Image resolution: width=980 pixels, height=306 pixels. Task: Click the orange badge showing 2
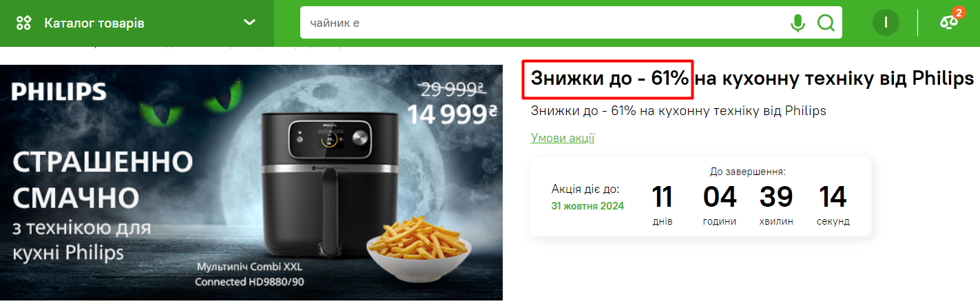coord(959,12)
